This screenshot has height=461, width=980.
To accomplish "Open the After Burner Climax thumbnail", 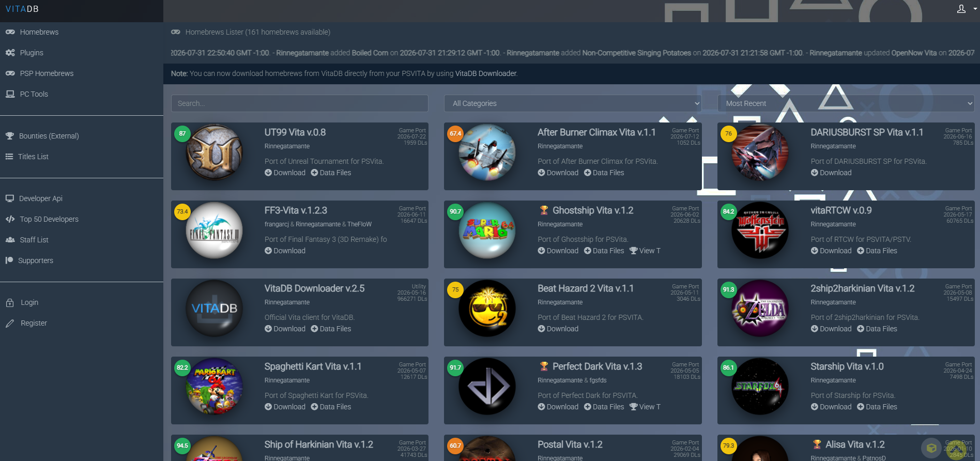I will click(x=487, y=152).
